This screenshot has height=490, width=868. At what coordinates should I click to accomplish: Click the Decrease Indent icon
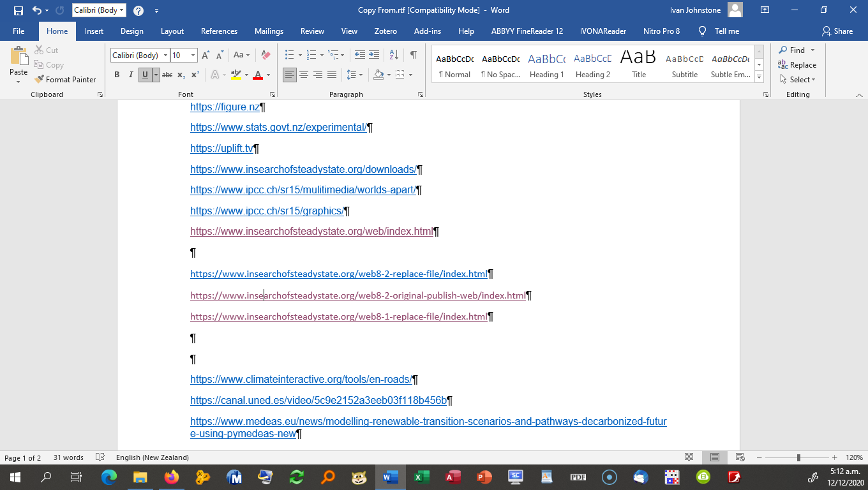[360, 56]
